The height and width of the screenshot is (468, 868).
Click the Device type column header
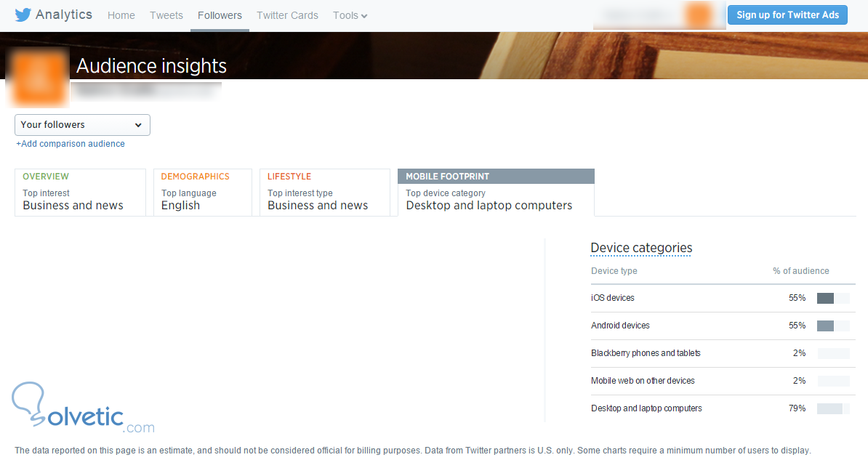pos(614,271)
